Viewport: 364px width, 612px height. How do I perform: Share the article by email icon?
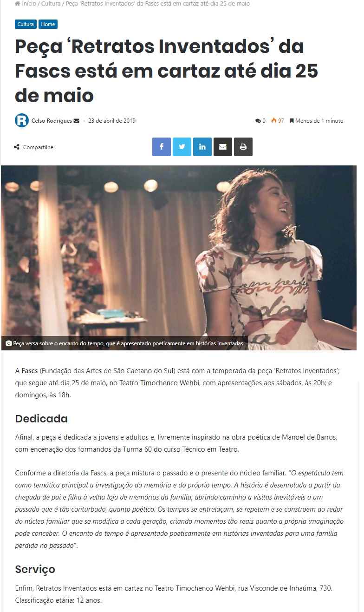pos(223,147)
